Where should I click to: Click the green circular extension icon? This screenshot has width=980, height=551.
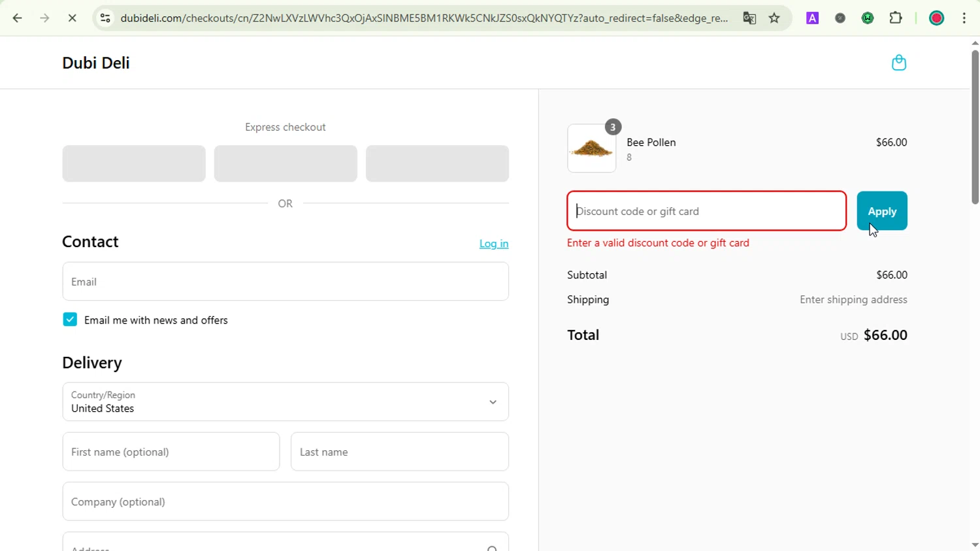click(x=868, y=18)
